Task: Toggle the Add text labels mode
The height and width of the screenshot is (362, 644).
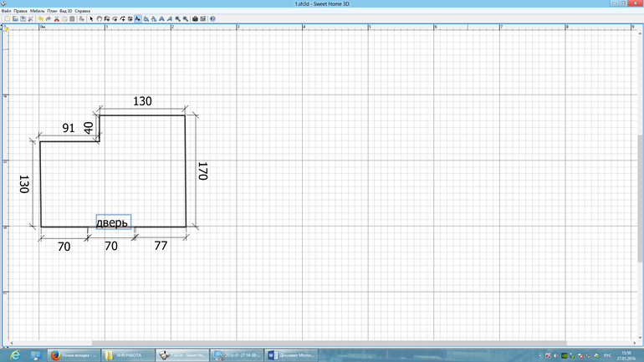Action: (137, 18)
